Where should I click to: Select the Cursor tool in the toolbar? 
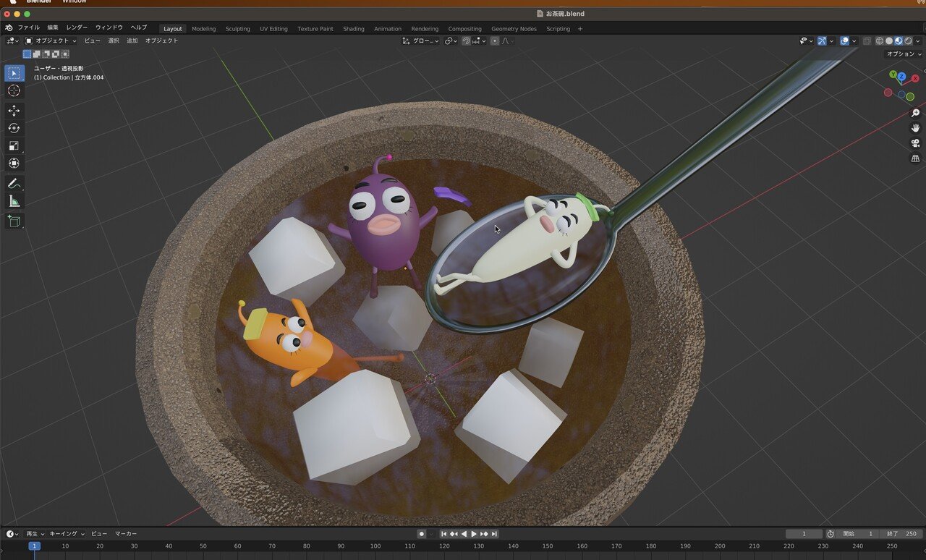tap(14, 90)
